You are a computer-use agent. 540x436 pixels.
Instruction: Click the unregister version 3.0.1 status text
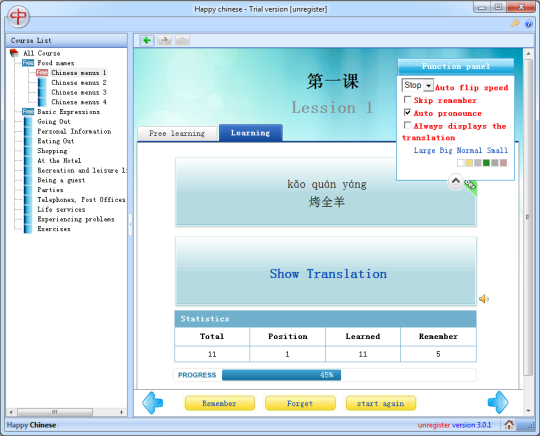click(455, 425)
